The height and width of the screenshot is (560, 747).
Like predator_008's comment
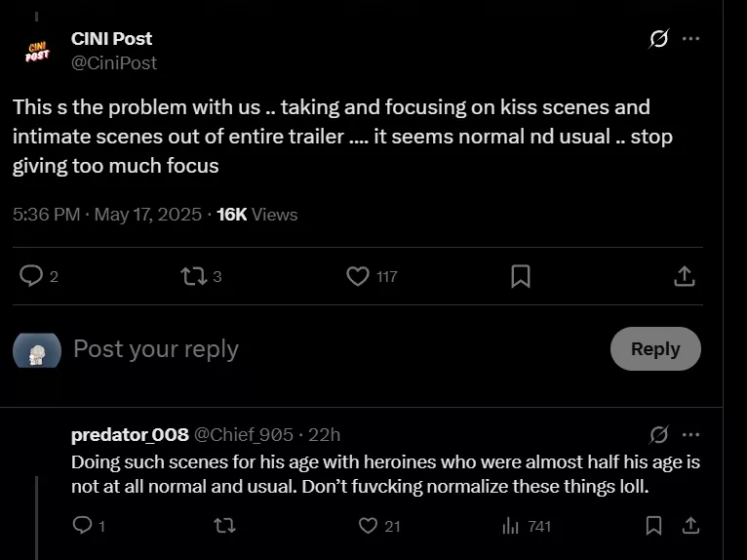(368, 526)
